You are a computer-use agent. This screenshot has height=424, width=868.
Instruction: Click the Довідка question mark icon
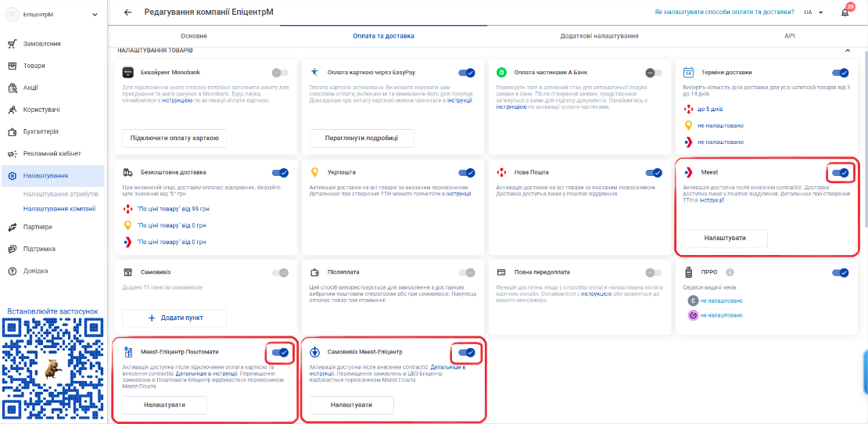(13, 271)
